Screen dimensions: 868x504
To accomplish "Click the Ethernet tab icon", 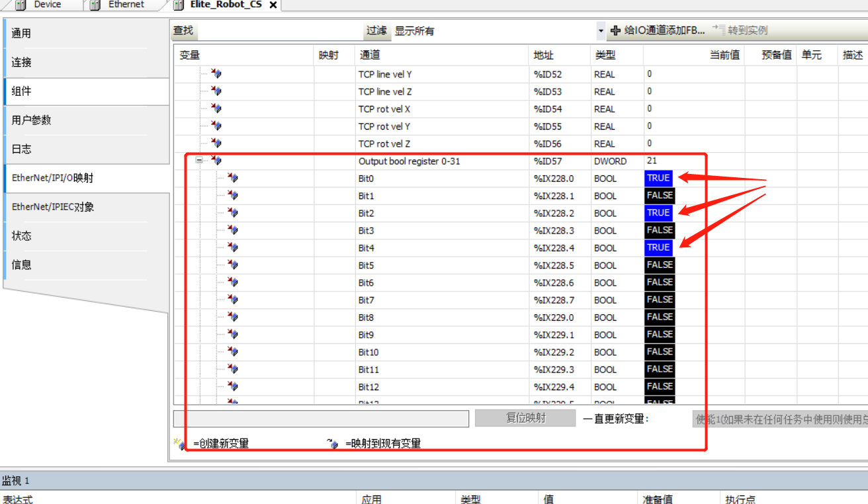I will [x=95, y=5].
